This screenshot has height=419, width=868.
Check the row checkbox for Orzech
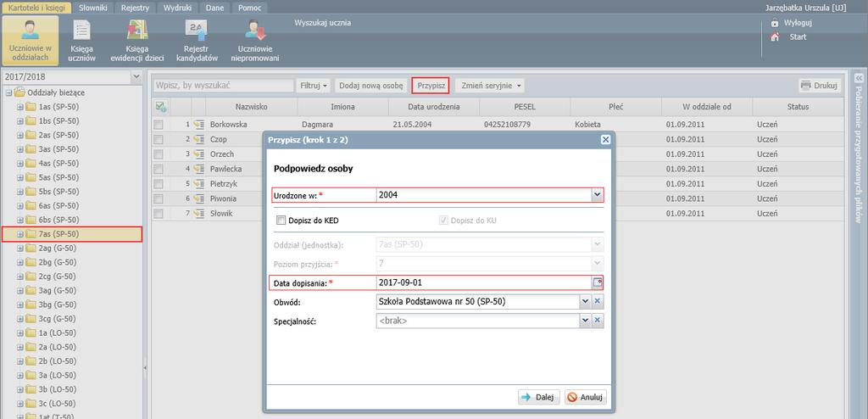click(159, 154)
